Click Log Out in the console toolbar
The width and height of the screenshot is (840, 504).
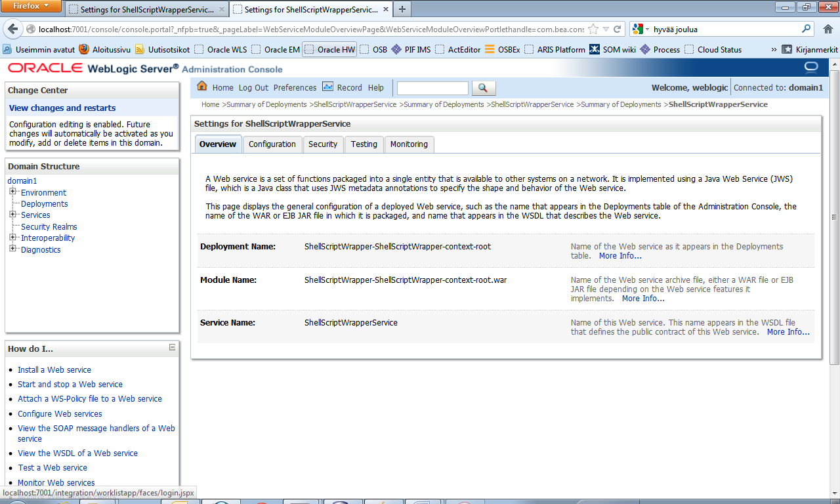tap(253, 87)
